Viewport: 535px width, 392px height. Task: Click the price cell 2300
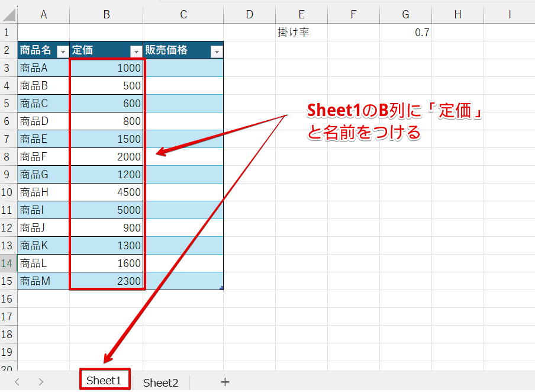point(106,281)
